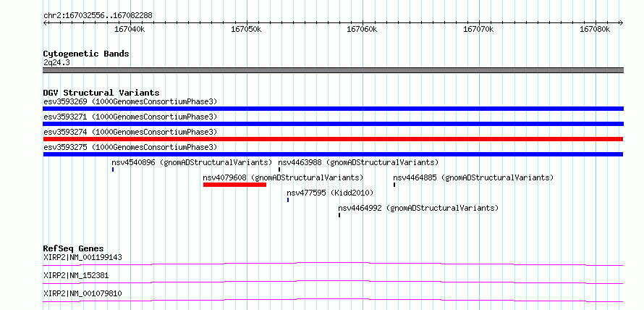Click the 167080k ruler label
The height and width of the screenshot is (310, 644).
coord(595,30)
